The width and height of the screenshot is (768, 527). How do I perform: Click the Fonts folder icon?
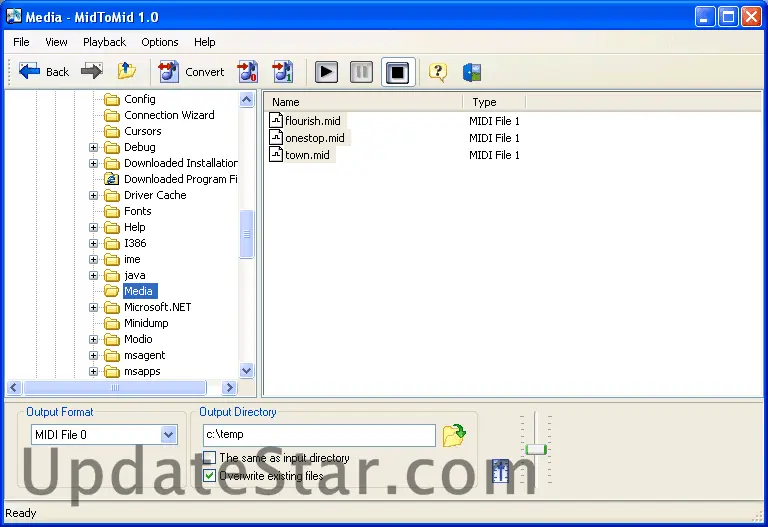(x=112, y=211)
